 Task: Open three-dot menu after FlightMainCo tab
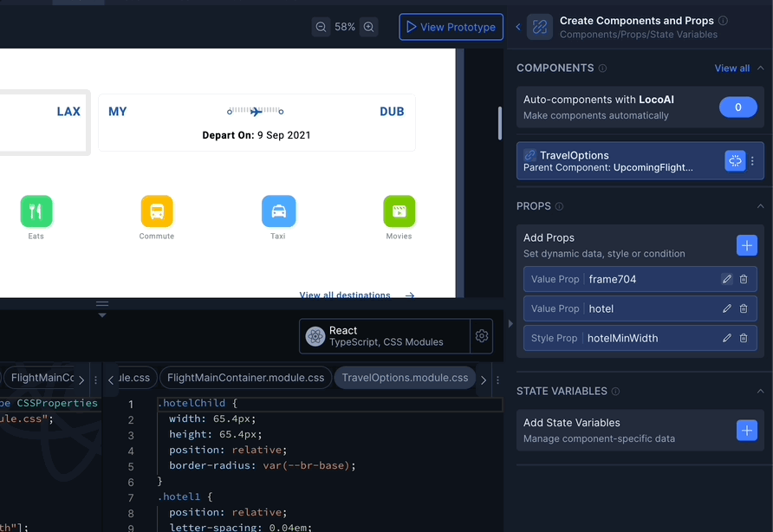pos(95,380)
